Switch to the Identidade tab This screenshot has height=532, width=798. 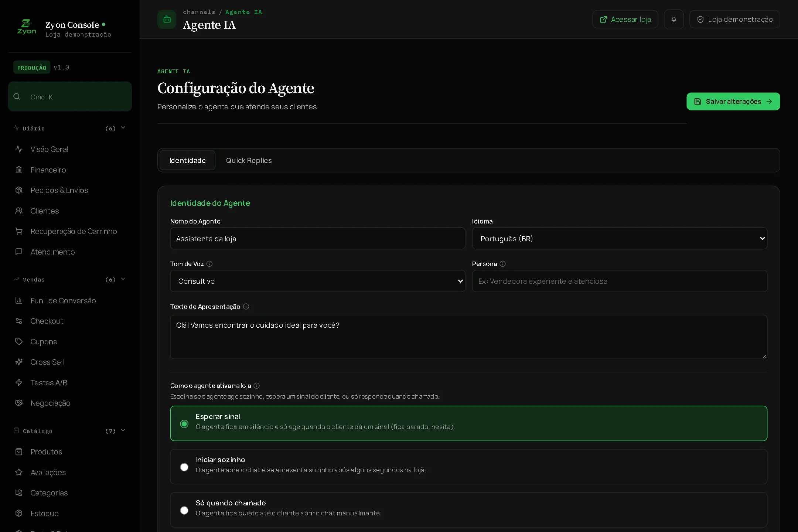click(x=188, y=160)
